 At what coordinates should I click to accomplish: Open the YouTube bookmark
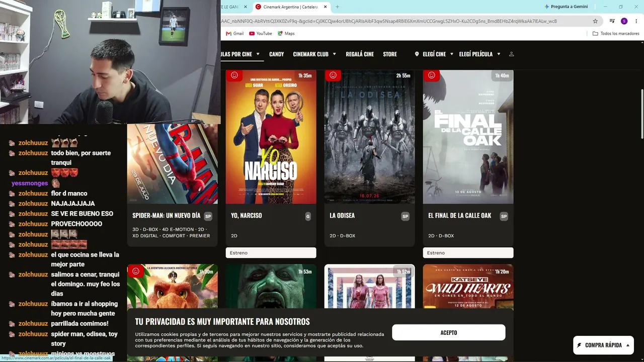click(x=261, y=34)
